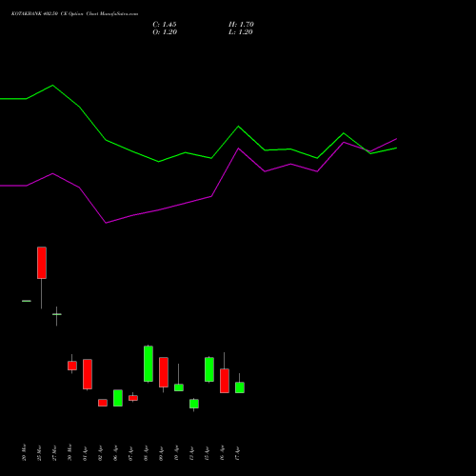The image size is (476, 476).
Task: Click the green candle for 06 Apr
Action: [118, 398]
